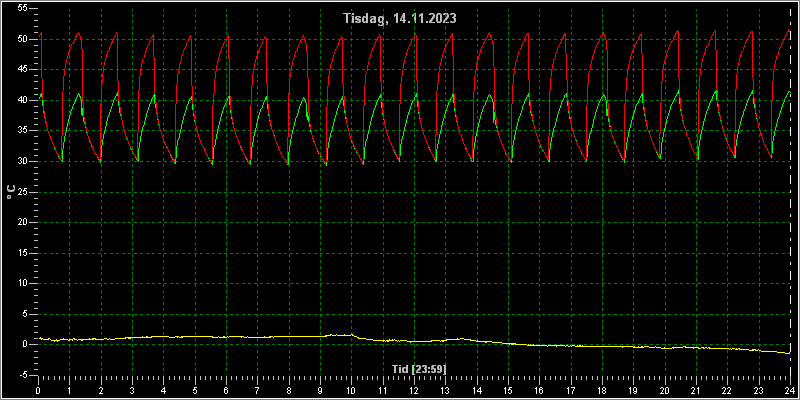Screen dimensions: 800x400
Task: Click hour 18 on the time axis
Action: tap(602, 391)
